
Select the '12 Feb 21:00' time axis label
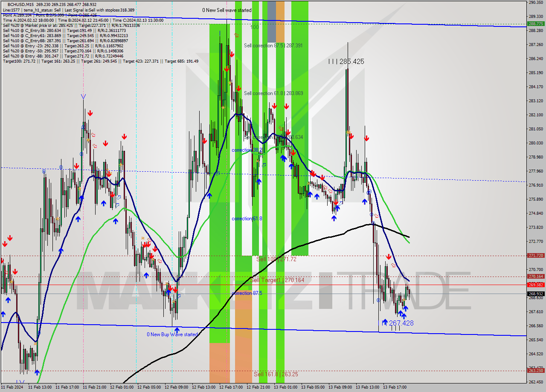pyautogui.click(x=258, y=387)
